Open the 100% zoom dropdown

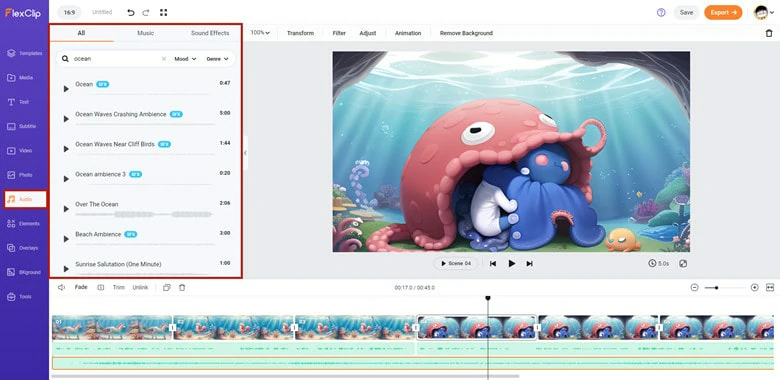[x=260, y=33]
